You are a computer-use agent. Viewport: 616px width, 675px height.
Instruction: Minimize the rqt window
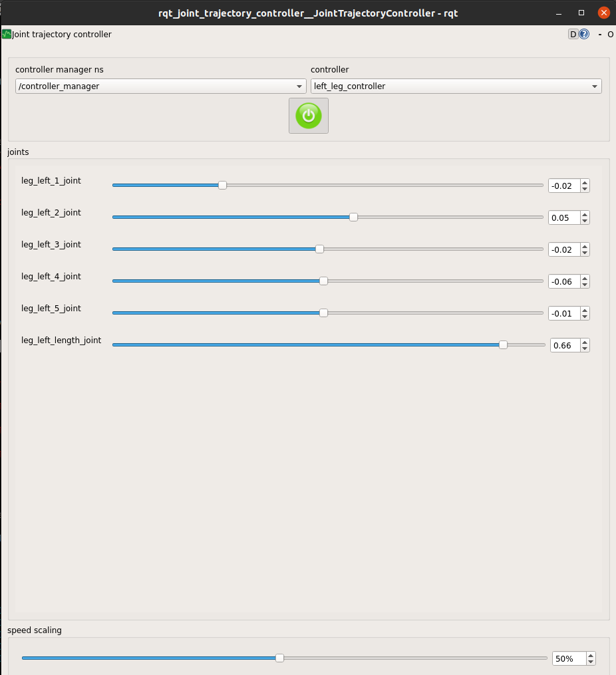pos(559,13)
